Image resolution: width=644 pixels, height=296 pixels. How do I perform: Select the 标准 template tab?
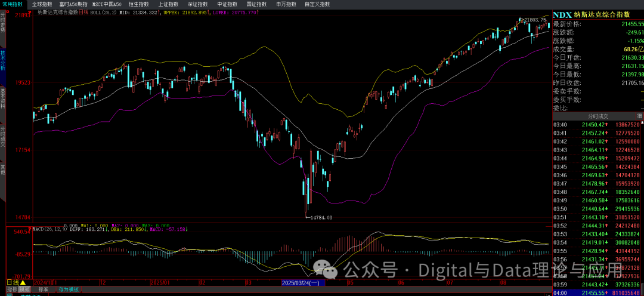point(44,289)
